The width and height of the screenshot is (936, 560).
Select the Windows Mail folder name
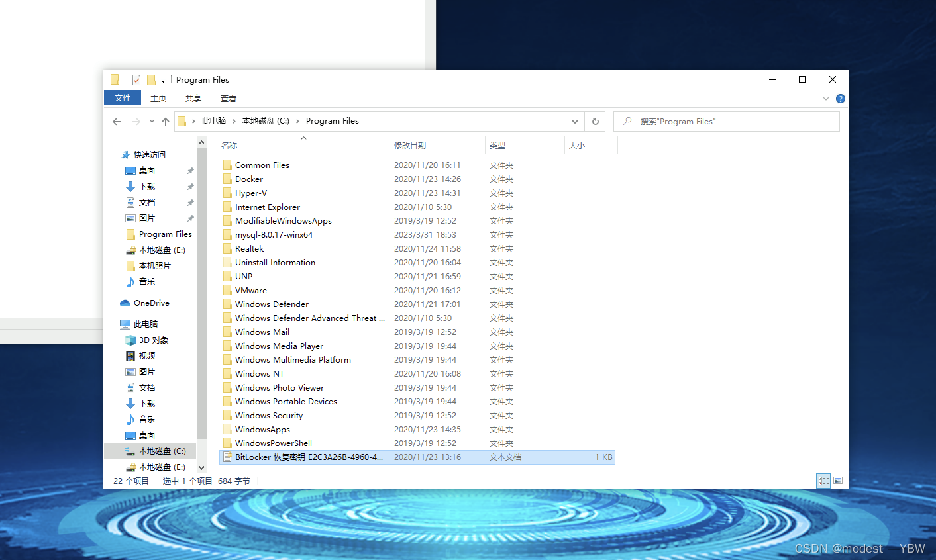pyautogui.click(x=262, y=332)
